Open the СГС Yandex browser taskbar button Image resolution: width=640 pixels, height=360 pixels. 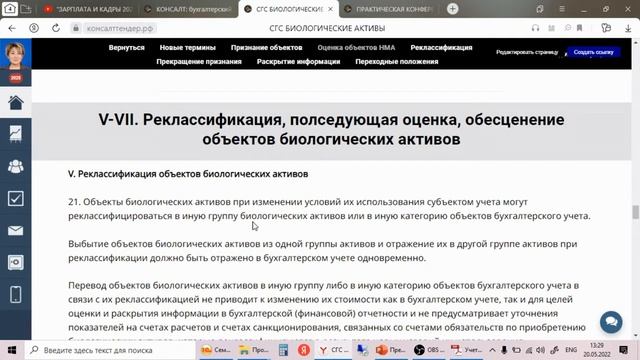[334, 350]
